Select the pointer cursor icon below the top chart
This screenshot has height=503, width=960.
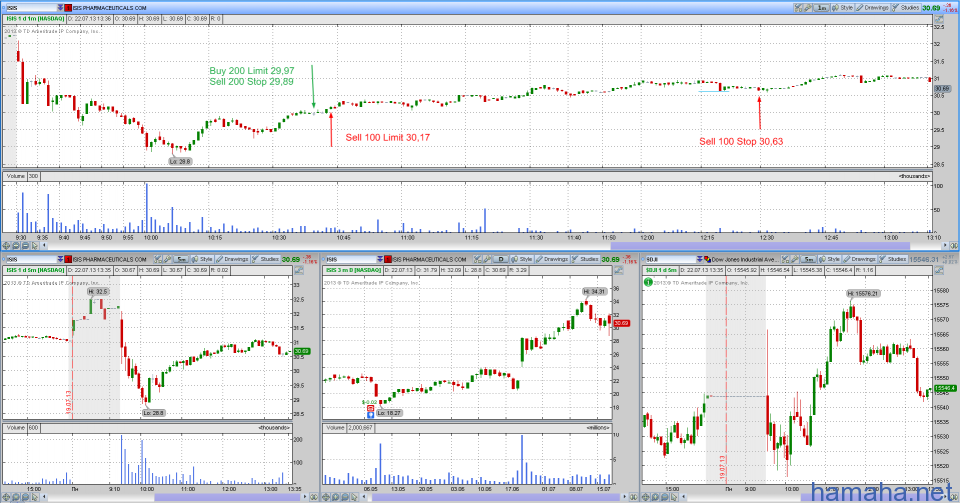(x=35, y=245)
